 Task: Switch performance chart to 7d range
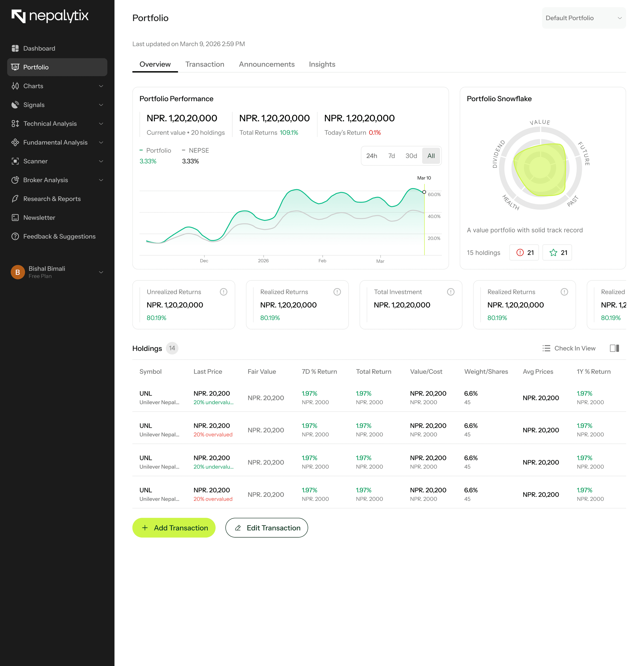click(391, 156)
